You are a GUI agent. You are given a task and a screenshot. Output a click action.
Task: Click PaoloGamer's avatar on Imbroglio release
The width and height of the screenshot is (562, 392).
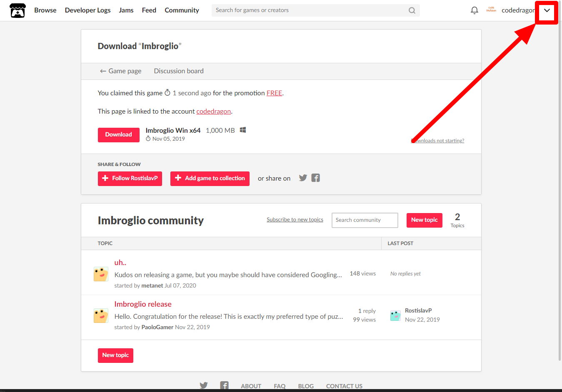coord(101,316)
